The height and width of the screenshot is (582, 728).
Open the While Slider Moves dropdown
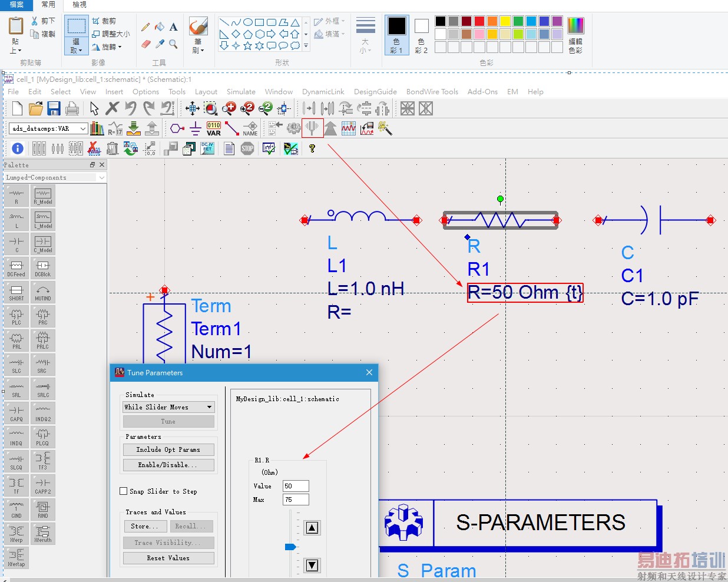click(x=168, y=407)
